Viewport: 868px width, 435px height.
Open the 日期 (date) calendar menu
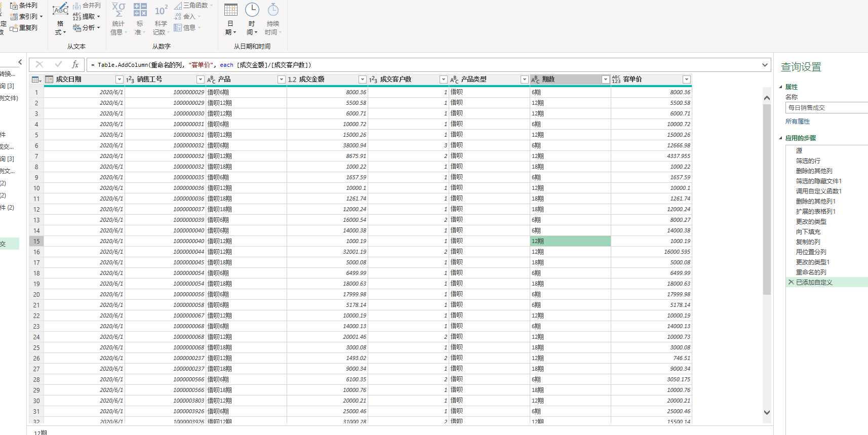(x=230, y=19)
